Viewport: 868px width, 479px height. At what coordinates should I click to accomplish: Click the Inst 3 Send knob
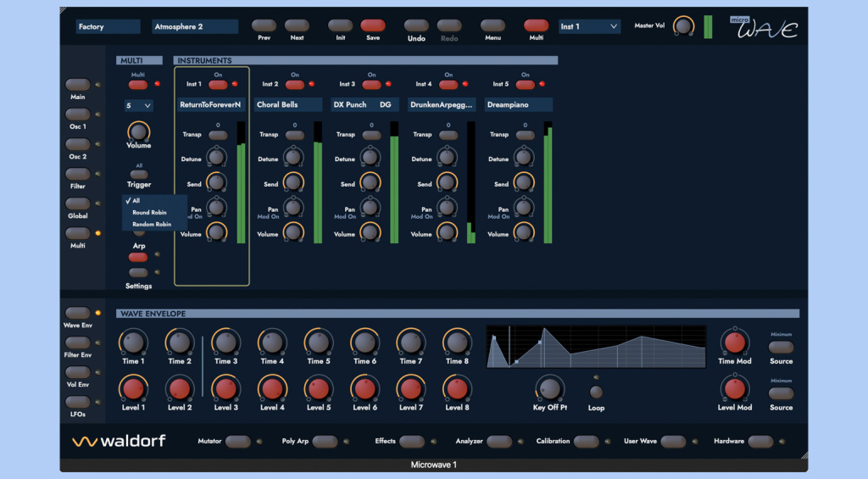tap(370, 182)
